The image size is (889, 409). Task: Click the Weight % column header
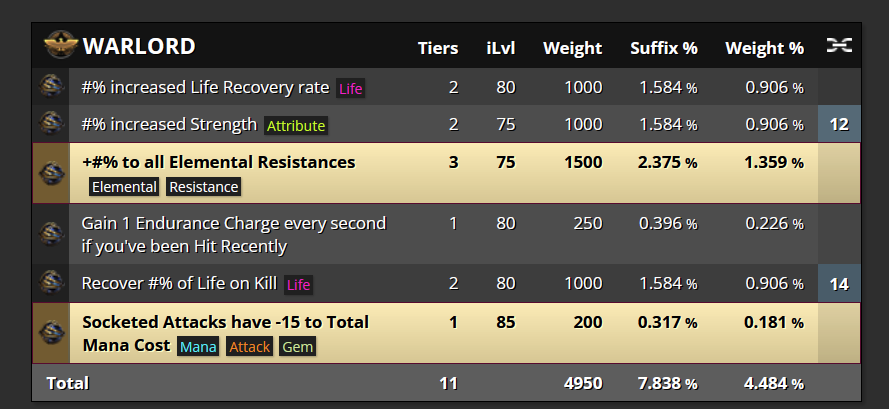coord(764,48)
